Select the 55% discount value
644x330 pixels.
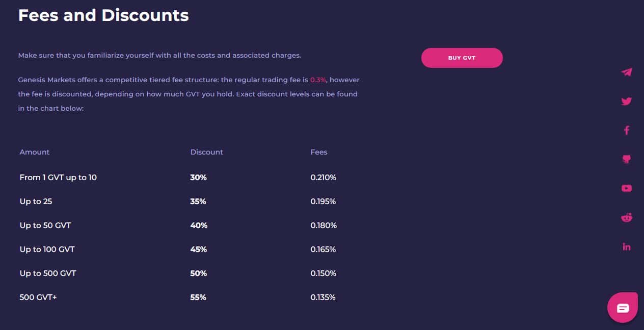tap(198, 297)
